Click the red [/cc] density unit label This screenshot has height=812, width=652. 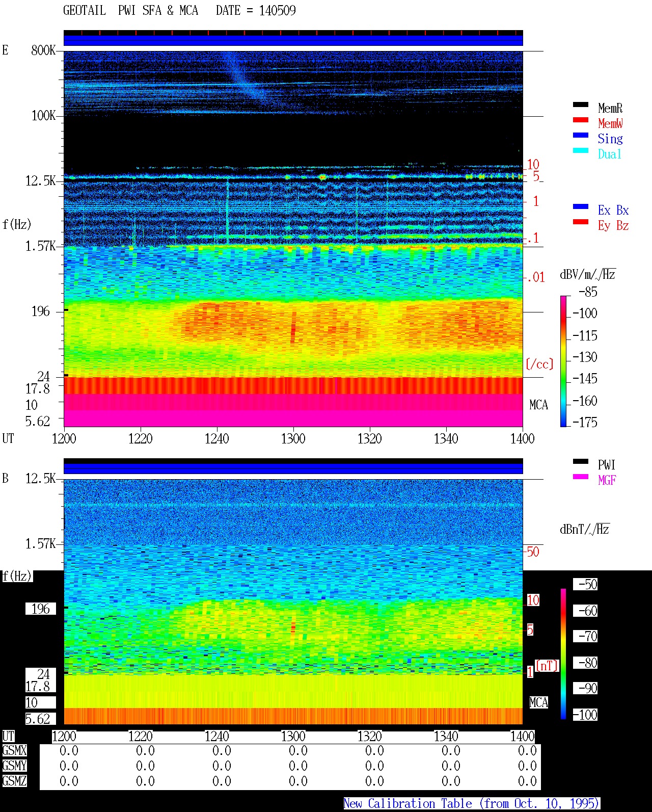point(539,364)
